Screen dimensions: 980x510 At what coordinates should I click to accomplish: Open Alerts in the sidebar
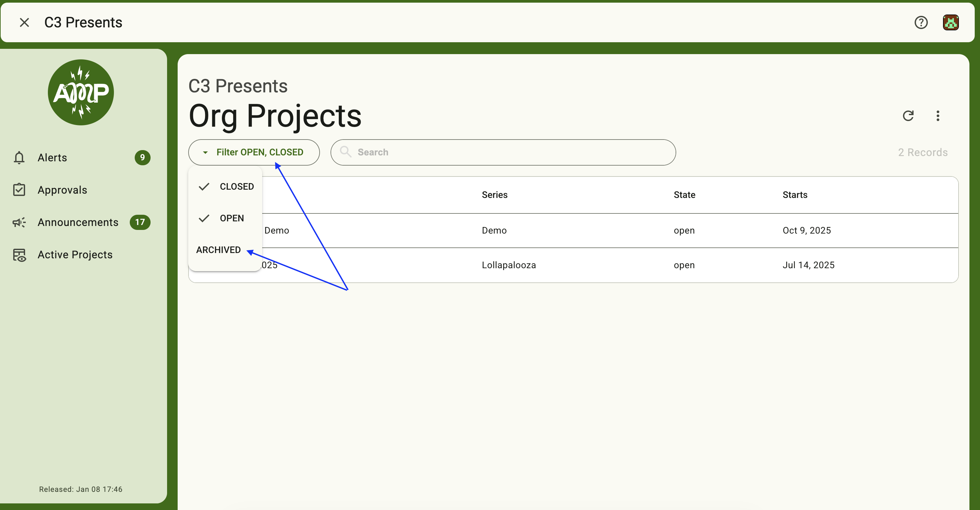point(82,157)
